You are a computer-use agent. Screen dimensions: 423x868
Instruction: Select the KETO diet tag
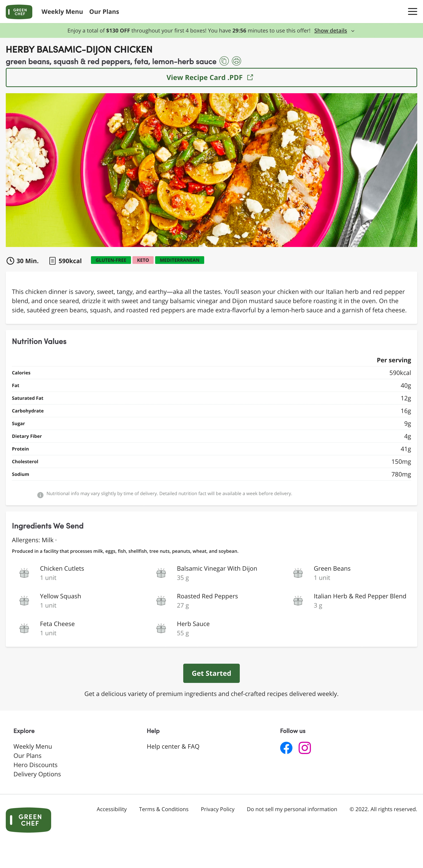coord(143,260)
